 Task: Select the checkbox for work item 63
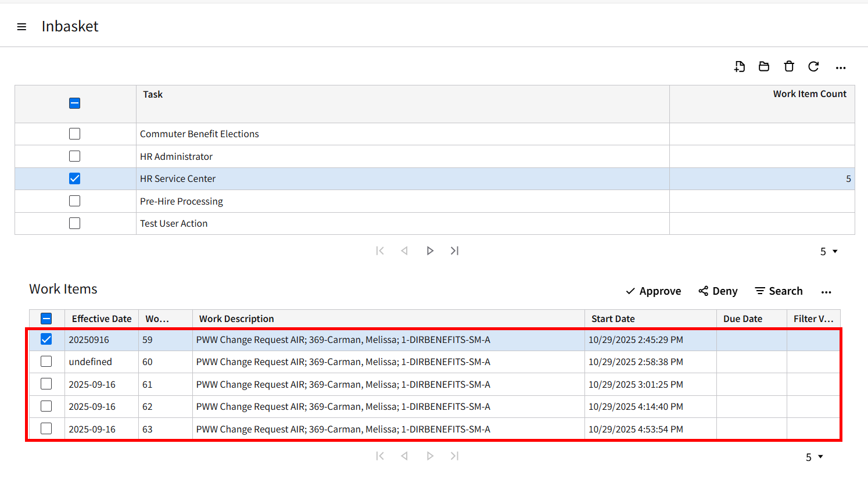click(46, 429)
